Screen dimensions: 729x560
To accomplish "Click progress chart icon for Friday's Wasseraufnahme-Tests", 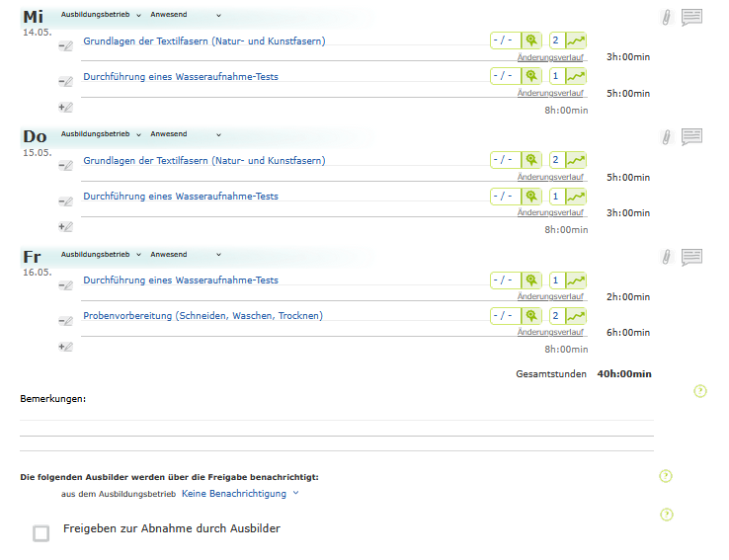I will pyautogui.click(x=576, y=280).
